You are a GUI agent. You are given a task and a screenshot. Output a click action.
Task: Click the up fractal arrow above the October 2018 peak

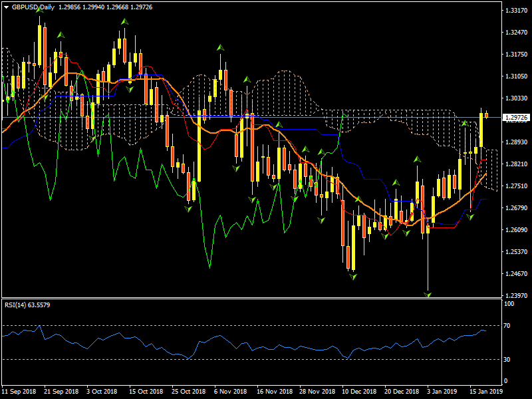pyautogui.click(x=124, y=22)
